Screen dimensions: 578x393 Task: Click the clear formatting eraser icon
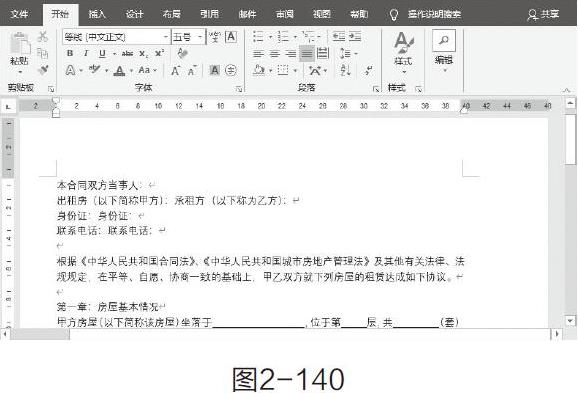[x=182, y=53]
